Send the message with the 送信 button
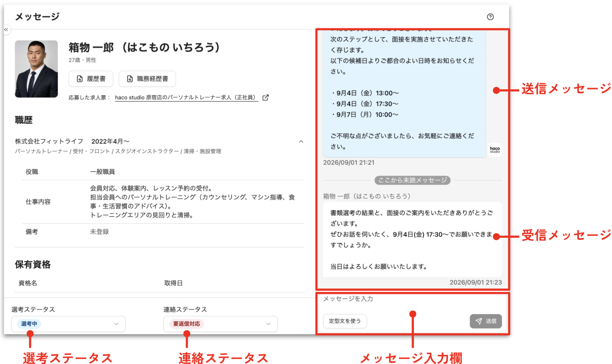 [486, 321]
